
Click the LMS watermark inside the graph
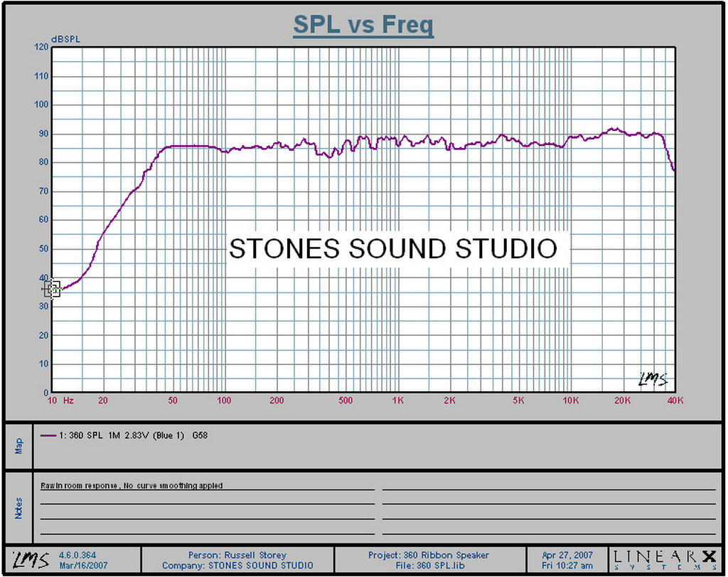point(653,379)
